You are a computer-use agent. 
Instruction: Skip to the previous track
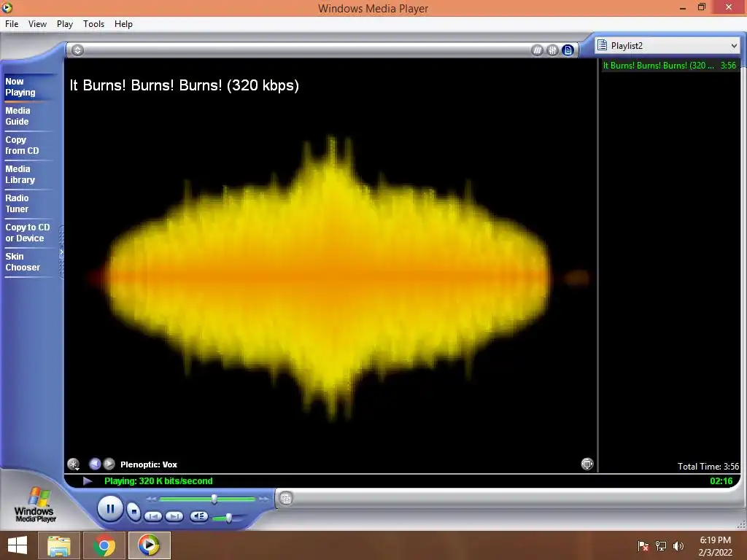[x=153, y=516]
